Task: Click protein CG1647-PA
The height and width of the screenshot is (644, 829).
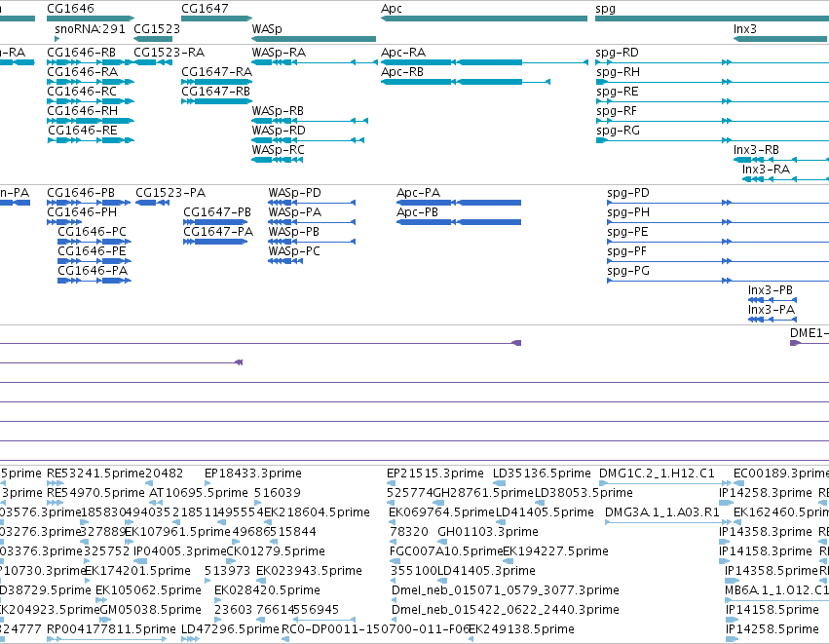Action: coord(215,242)
